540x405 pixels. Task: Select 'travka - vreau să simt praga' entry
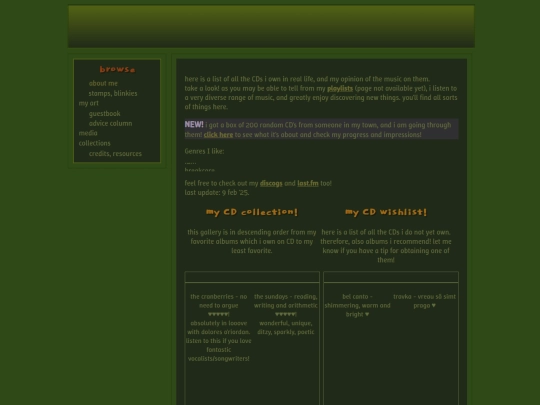pyautogui.click(x=424, y=301)
